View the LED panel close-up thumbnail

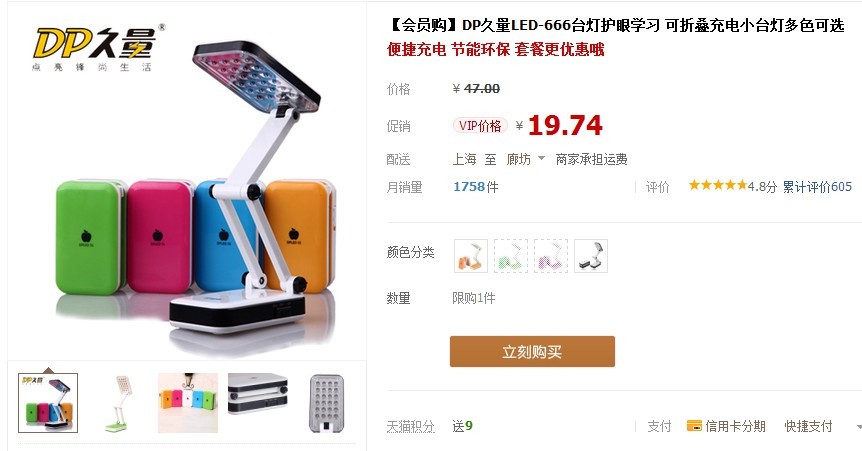[327, 403]
